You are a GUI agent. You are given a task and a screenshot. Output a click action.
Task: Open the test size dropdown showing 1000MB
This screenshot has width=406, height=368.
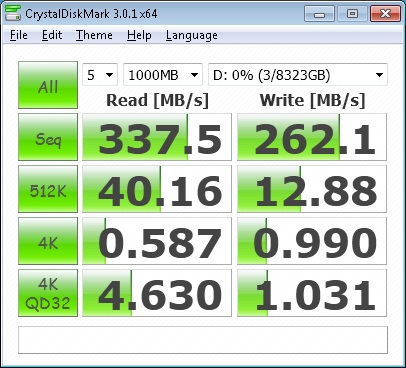(x=163, y=75)
